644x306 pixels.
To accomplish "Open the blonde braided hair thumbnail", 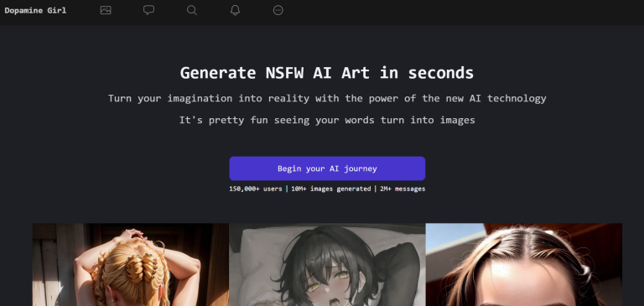I will (x=131, y=265).
